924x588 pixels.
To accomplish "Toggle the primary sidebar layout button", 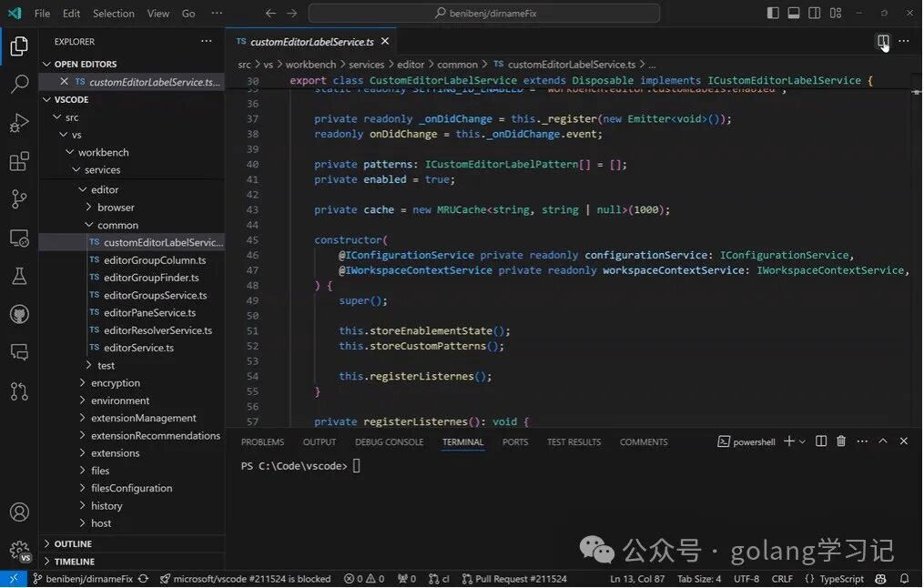I will tap(773, 14).
